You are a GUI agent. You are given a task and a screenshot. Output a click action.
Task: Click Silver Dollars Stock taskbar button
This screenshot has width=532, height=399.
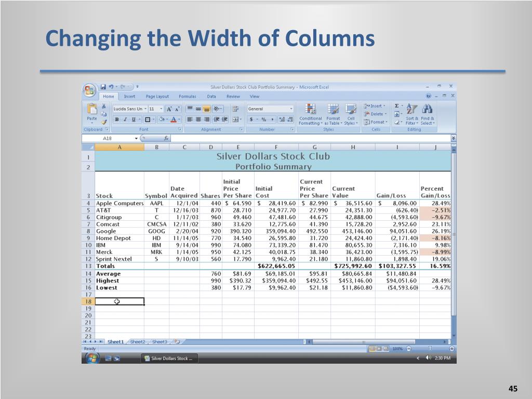point(169,358)
